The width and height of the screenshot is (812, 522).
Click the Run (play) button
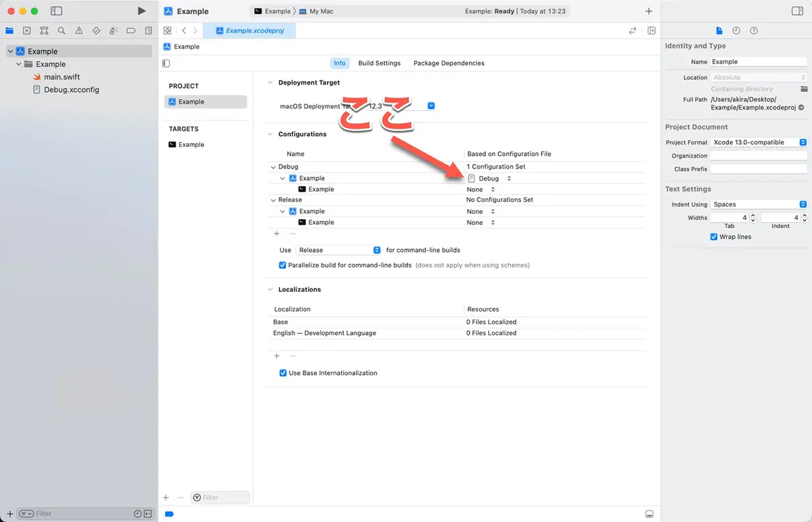click(141, 11)
